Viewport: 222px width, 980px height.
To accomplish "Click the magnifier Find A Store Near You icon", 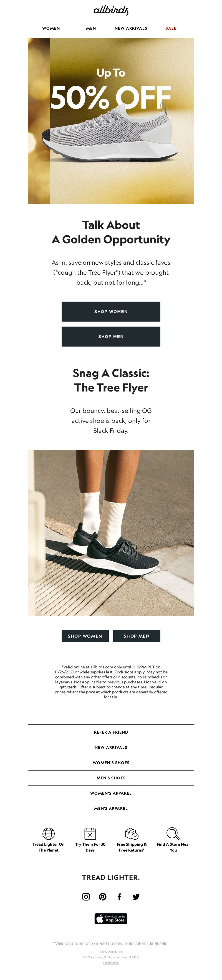I will point(173,833).
